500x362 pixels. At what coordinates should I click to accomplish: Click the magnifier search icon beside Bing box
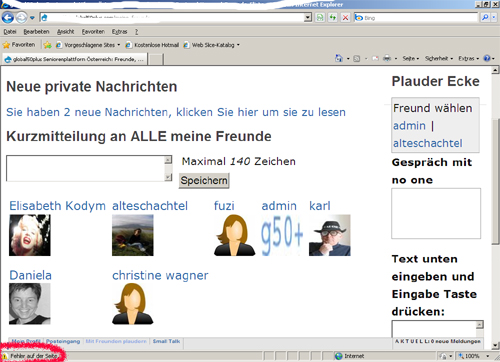pyautogui.click(x=485, y=17)
